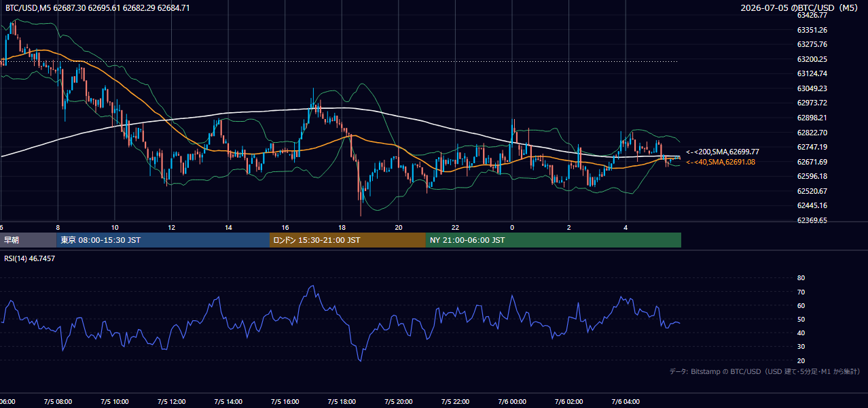Click hour mark 18 under the price chart
Image resolution: width=868 pixels, height=408 pixels.
pos(342,227)
